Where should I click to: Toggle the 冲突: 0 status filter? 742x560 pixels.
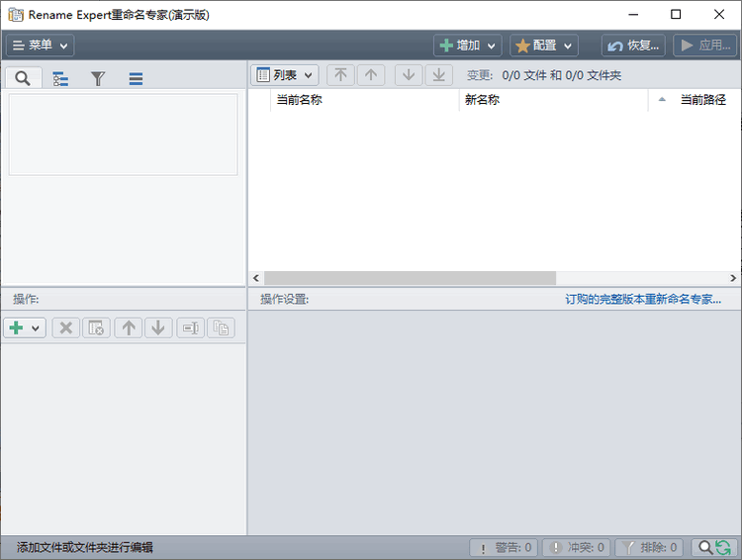click(576, 548)
